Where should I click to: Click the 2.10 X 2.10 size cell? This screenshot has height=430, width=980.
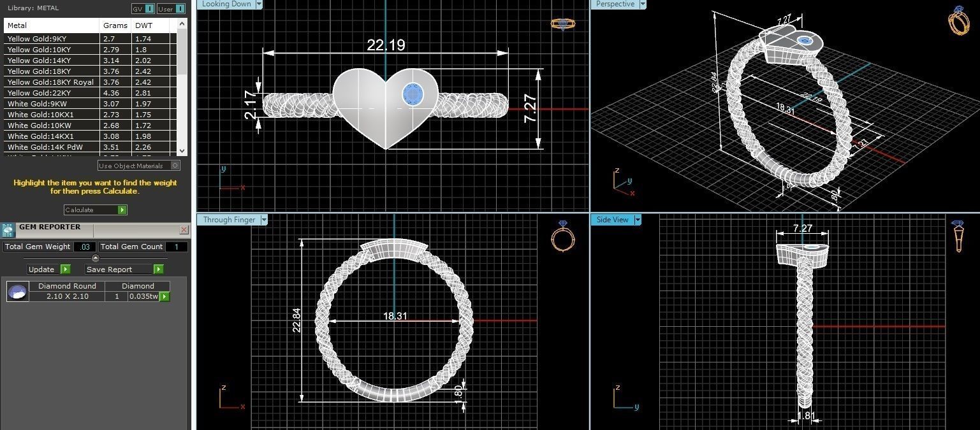click(x=67, y=296)
